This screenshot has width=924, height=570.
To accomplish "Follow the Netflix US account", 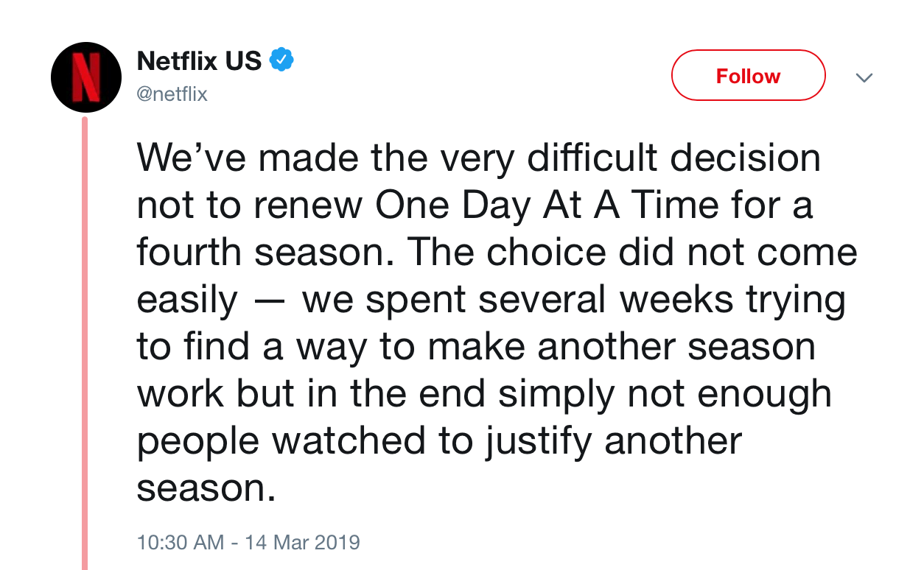I will tap(748, 76).
